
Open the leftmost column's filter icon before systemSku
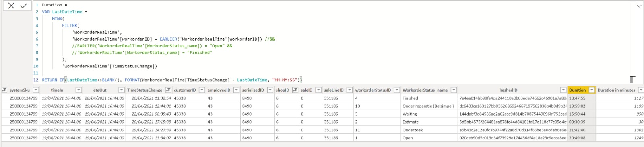pyautogui.click(x=4, y=90)
